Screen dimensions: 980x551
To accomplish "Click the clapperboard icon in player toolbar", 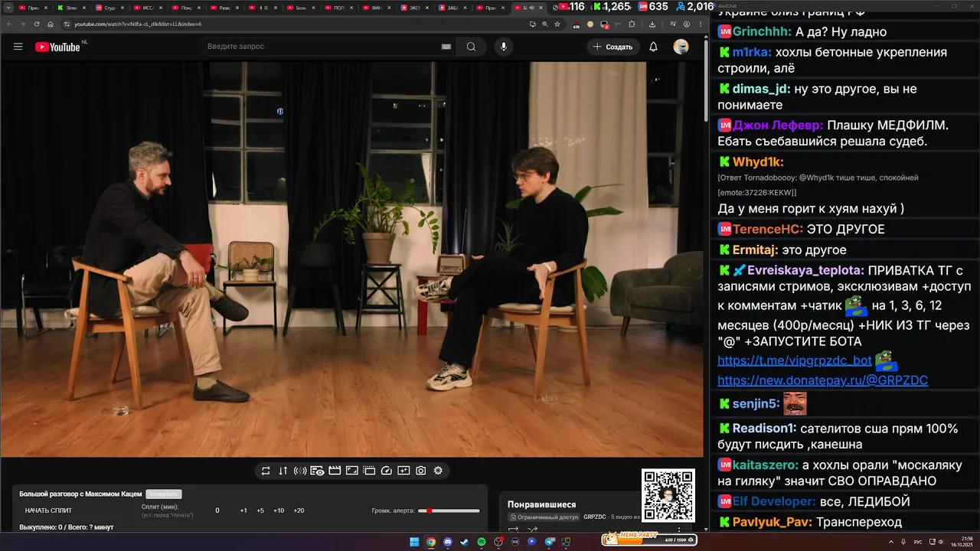I will (x=335, y=471).
